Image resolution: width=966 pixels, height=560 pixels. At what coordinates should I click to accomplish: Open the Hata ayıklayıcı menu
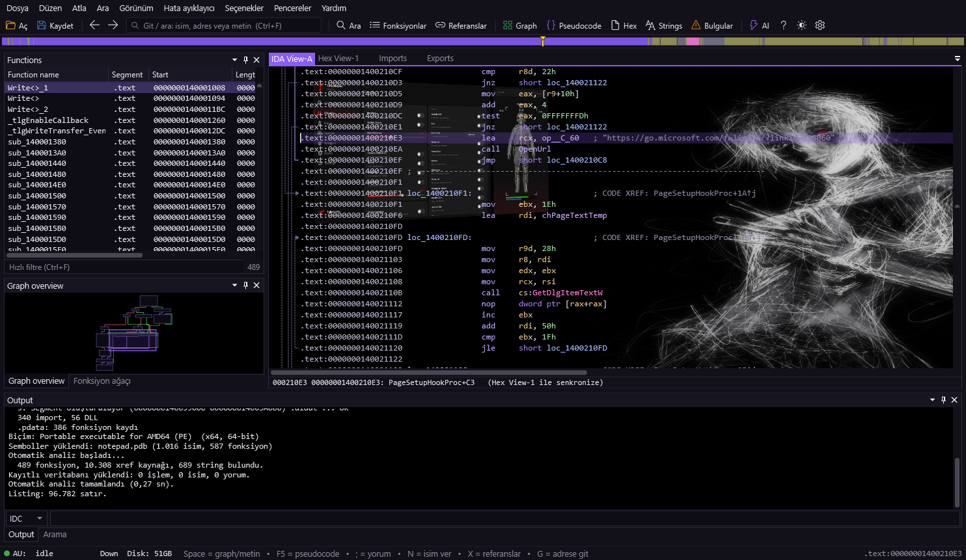189,8
